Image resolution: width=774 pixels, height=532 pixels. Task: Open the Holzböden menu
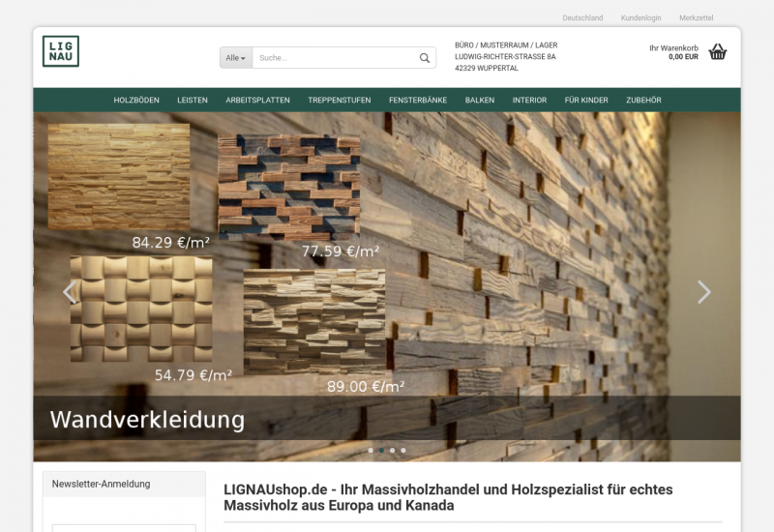(136, 101)
